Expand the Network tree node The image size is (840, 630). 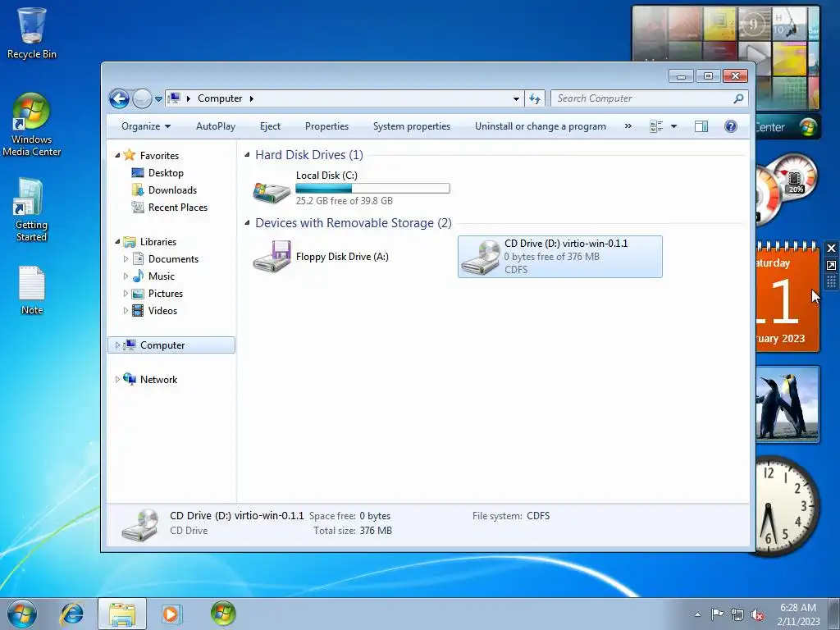click(x=117, y=379)
